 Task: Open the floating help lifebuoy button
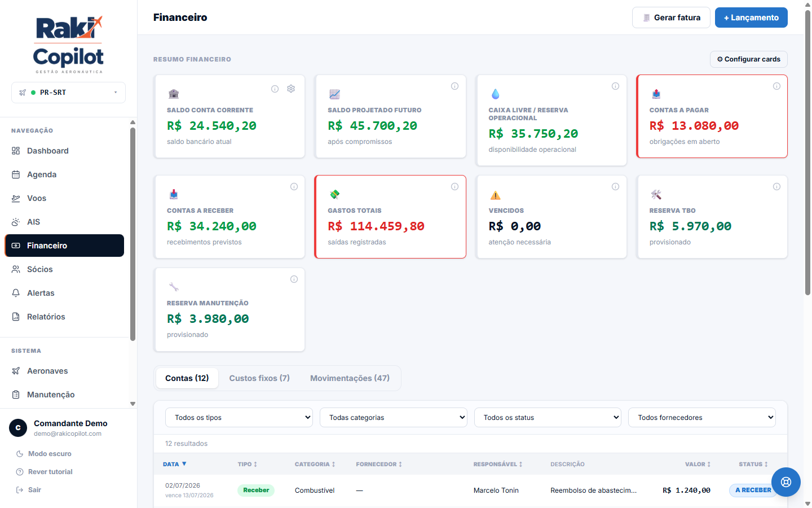pyautogui.click(x=786, y=482)
